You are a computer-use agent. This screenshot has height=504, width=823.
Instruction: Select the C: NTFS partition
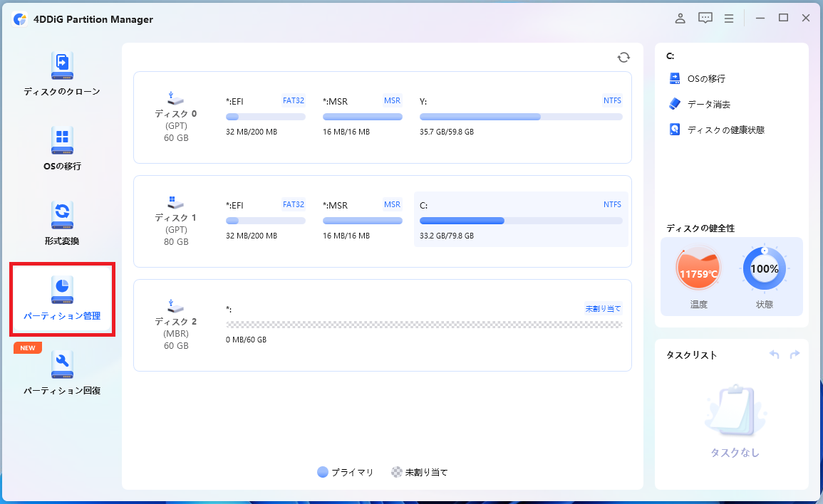coord(521,219)
